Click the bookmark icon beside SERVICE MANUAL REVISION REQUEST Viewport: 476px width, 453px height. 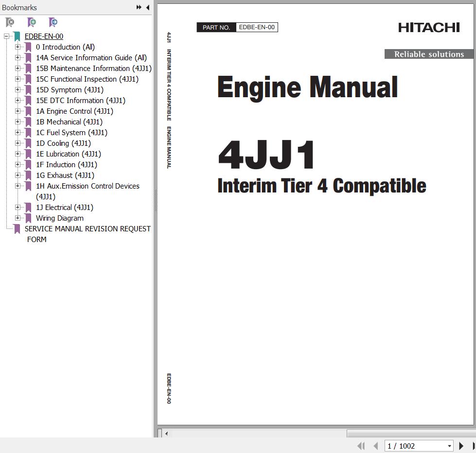17,229
